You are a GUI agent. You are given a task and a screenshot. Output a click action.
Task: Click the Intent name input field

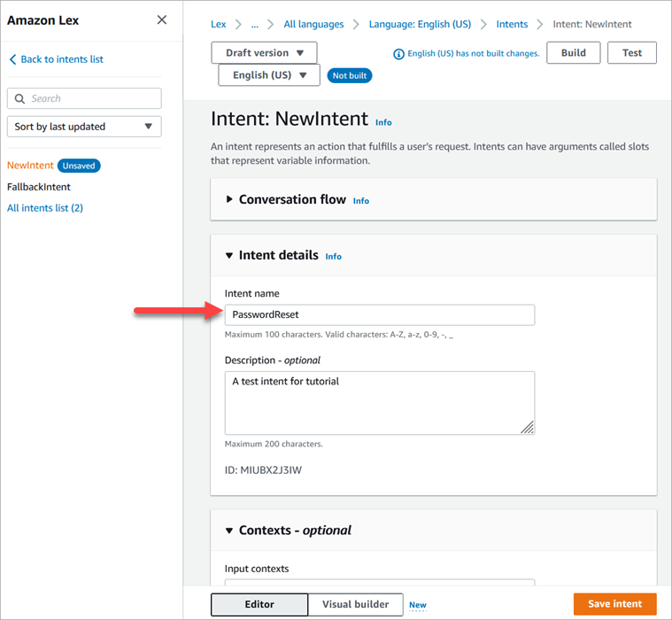coord(379,314)
